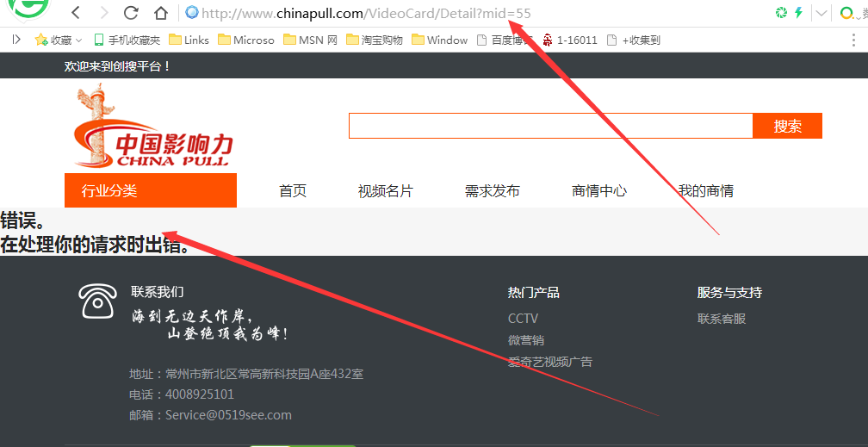Click the green compatibility mode icon
The height and width of the screenshot is (447, 868).
(x=781, y=13)
